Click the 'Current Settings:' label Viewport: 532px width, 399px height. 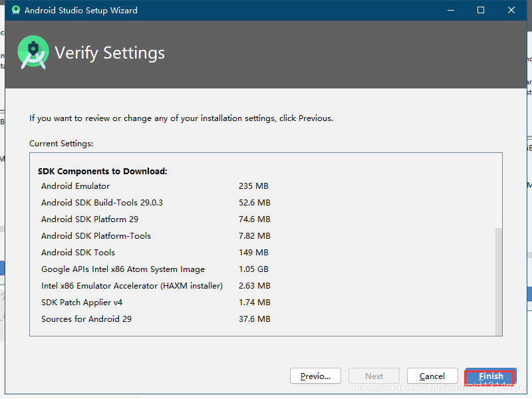(61, 144)
